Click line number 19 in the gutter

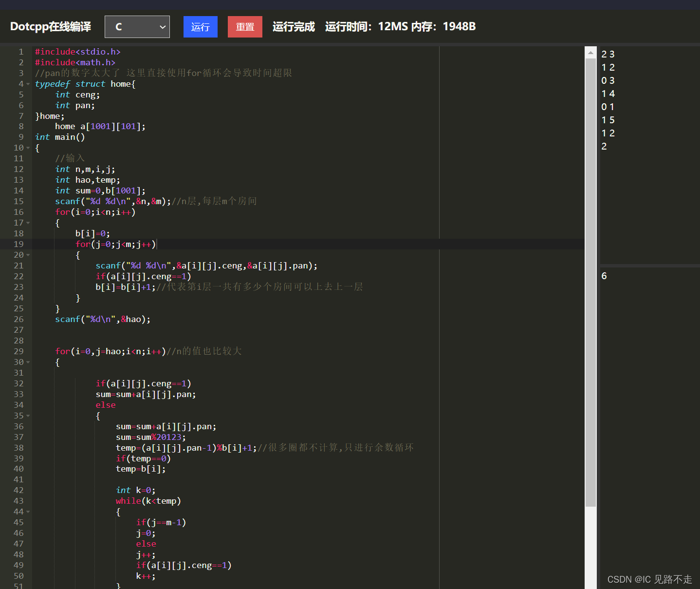pos(18,244)
